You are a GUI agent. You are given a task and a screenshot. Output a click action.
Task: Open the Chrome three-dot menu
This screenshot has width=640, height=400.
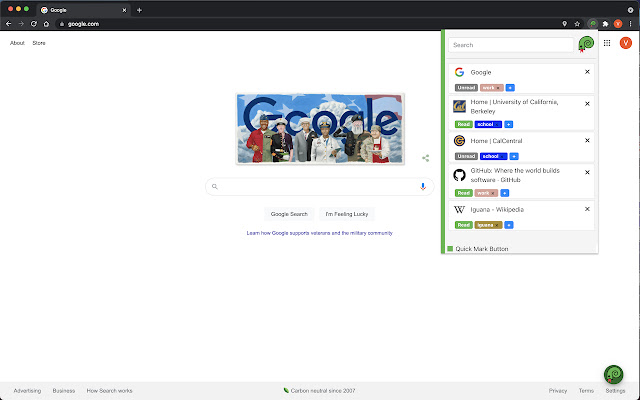coord(631,24)
